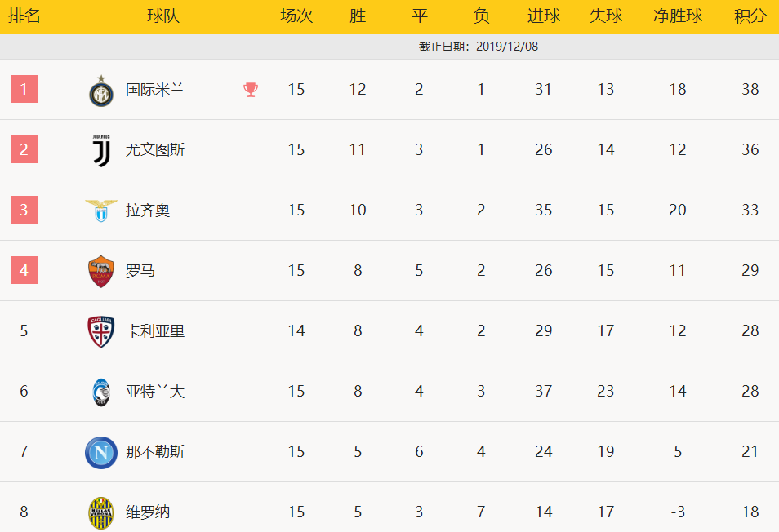Click the Juventus club logo
779x532 pixels.
click(101, 150)
